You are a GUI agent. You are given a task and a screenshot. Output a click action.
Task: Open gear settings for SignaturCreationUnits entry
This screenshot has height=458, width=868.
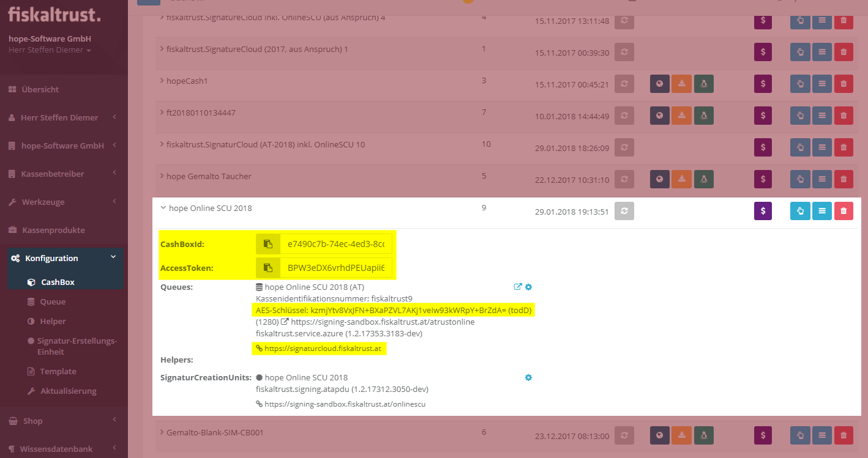point(529,377)
